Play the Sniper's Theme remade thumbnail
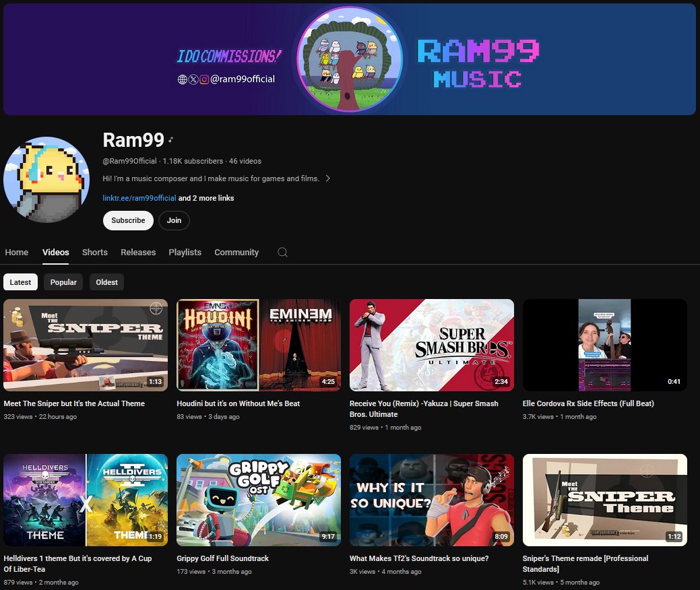700x590 pixels. click(605, 500)
